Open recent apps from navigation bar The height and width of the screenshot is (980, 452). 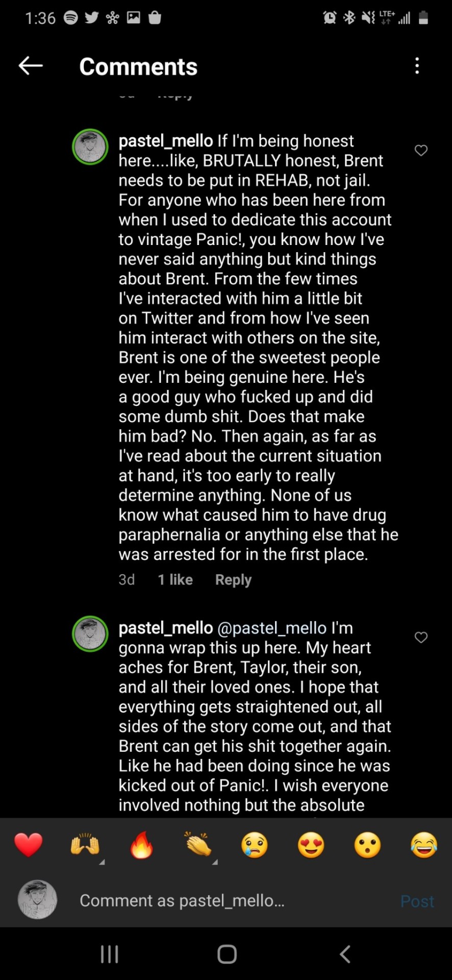coord(110,954)
